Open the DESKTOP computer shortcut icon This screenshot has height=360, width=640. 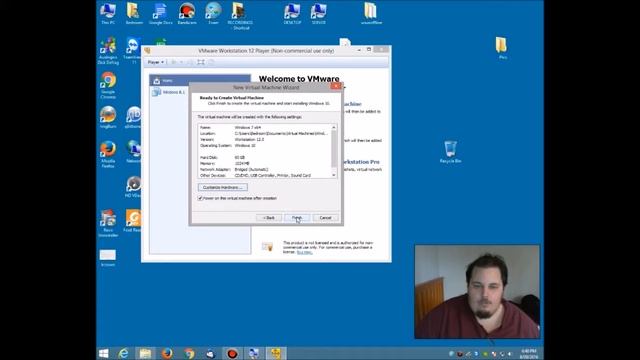pyautogui.click(x=292, y=13)
